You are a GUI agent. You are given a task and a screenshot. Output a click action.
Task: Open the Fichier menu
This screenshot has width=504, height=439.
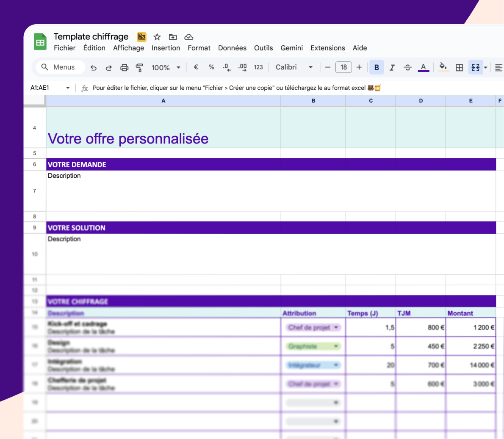65,48
